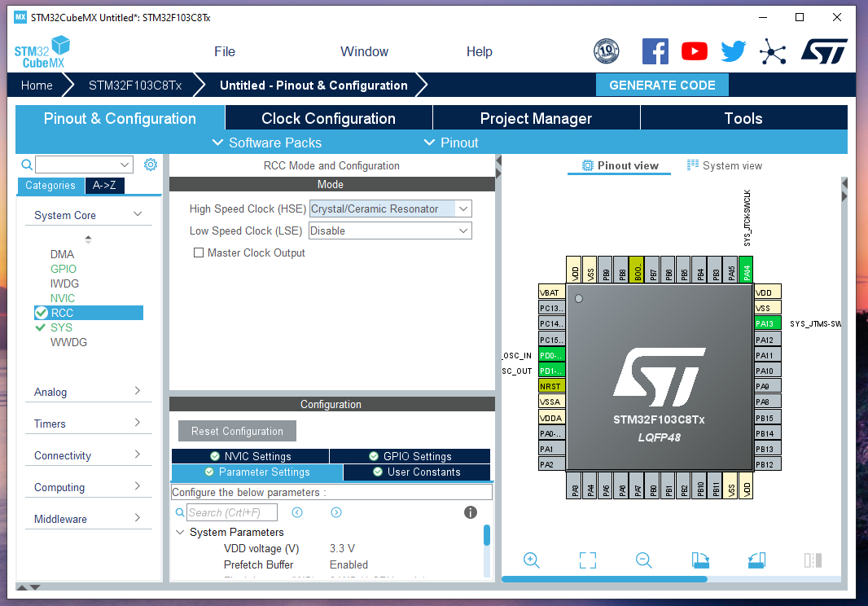Screen dimensions: 868x606
Task: Click the horizontal scrollbar under the pinout view
Action: [604, 579]
